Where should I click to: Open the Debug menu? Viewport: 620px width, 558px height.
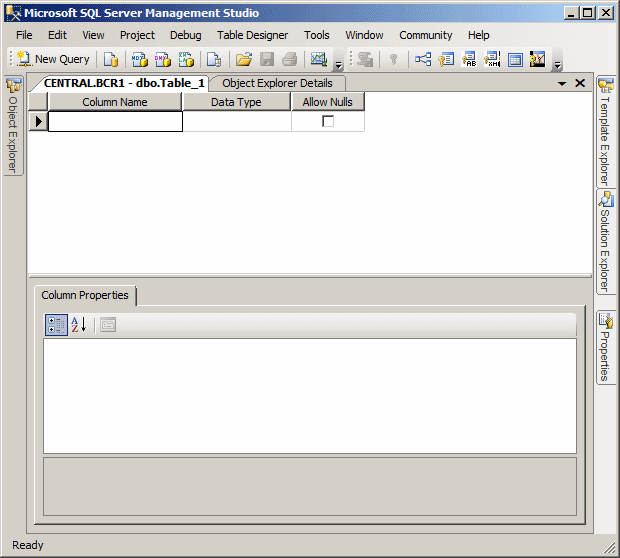click(x=185, y=35)
